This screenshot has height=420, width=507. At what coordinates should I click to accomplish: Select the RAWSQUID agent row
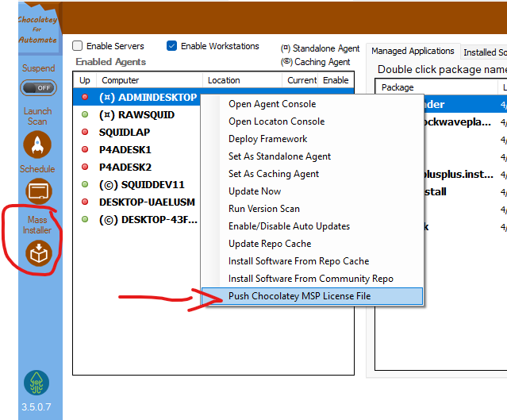click(x=136, y=114)
